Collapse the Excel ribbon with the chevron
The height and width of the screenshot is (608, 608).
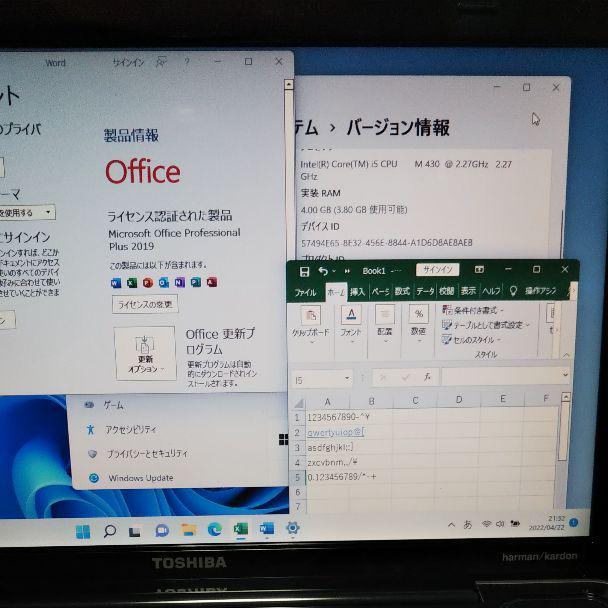[566, 354]
